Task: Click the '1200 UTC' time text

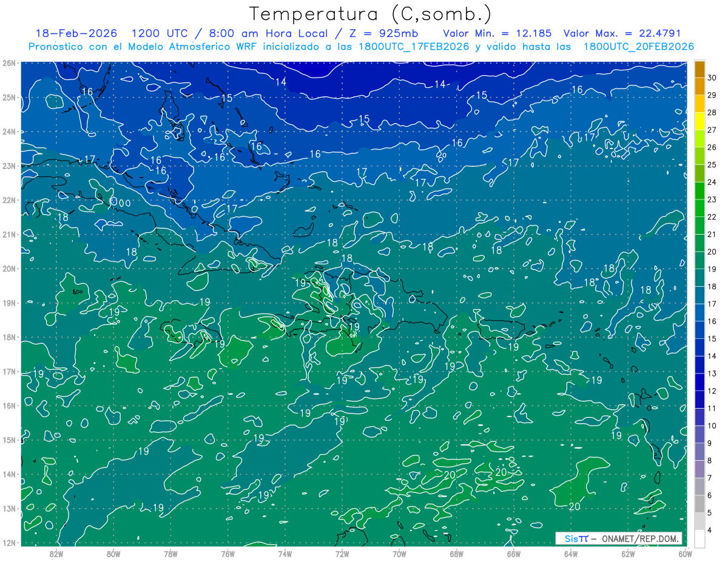Action: pos(160,33)
